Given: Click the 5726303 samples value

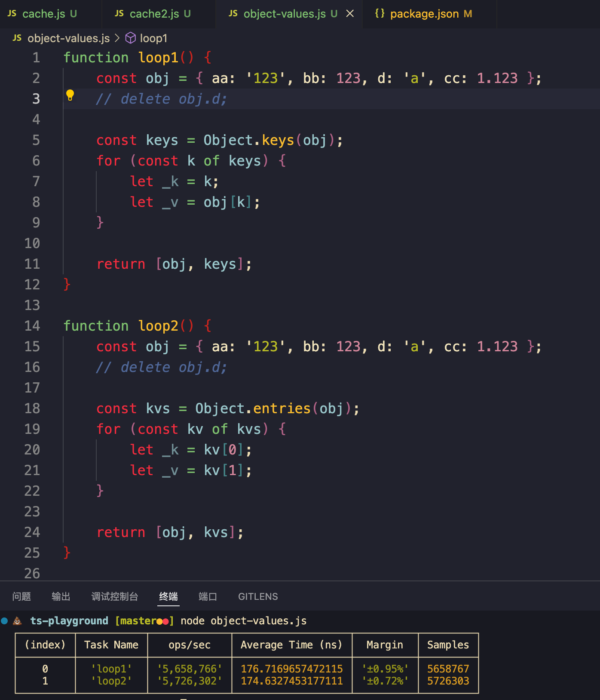Looking at the screenshot, I should pos(448,681).
